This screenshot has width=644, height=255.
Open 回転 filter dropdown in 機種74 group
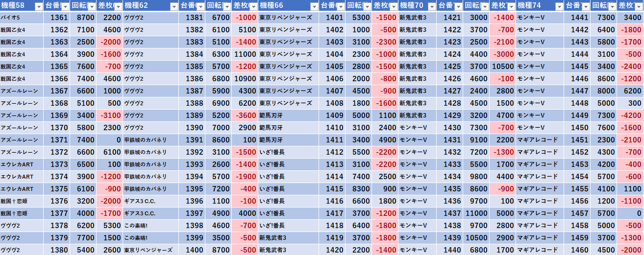point(611,6)
